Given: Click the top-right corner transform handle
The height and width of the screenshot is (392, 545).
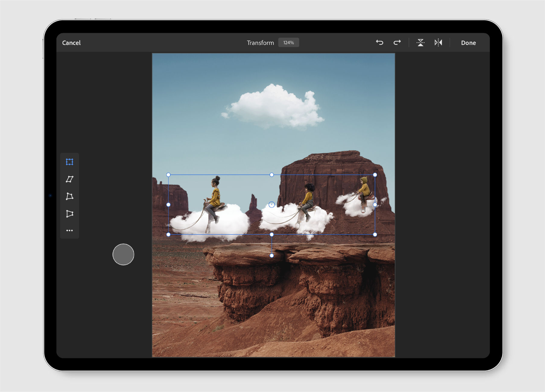Looking at the screenshot, I should point(375,175).
